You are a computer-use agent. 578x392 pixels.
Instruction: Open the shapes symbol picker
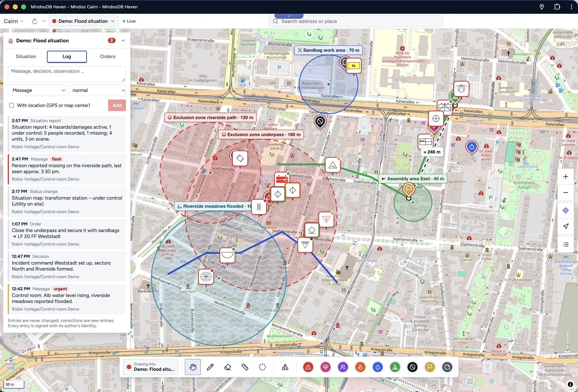point(285,367)
